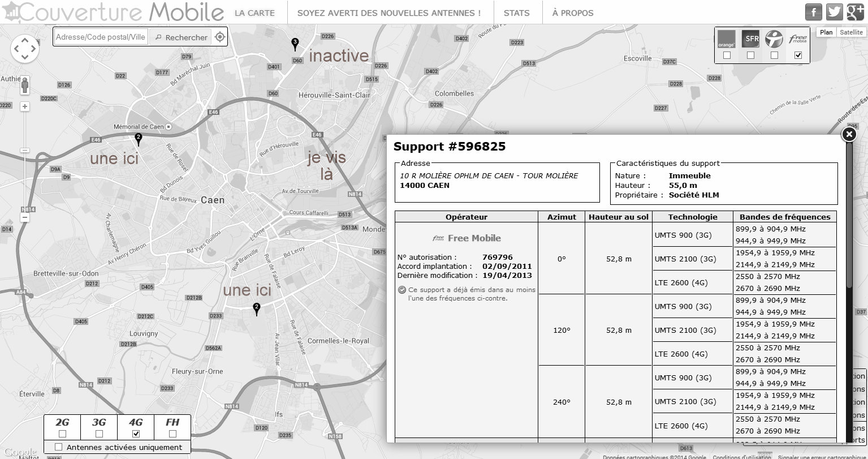Image resolution: width=868 pixels, height=459 pixels.
Task: Click the 'Opérateur' column header
Action: point(467,217)
